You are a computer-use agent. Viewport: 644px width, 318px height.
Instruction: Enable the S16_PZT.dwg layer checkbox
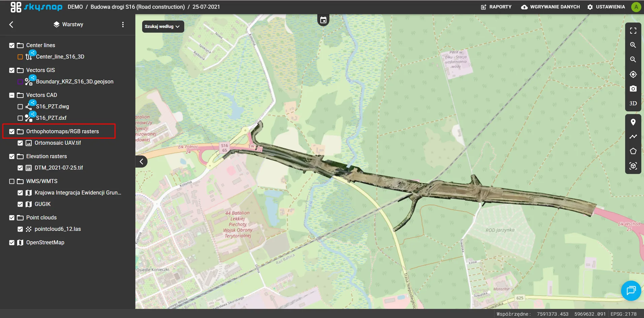20,107
